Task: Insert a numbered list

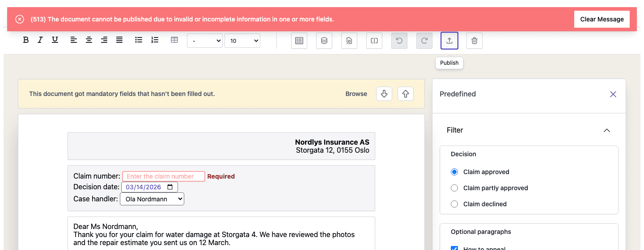Action: tap(155, 40)
